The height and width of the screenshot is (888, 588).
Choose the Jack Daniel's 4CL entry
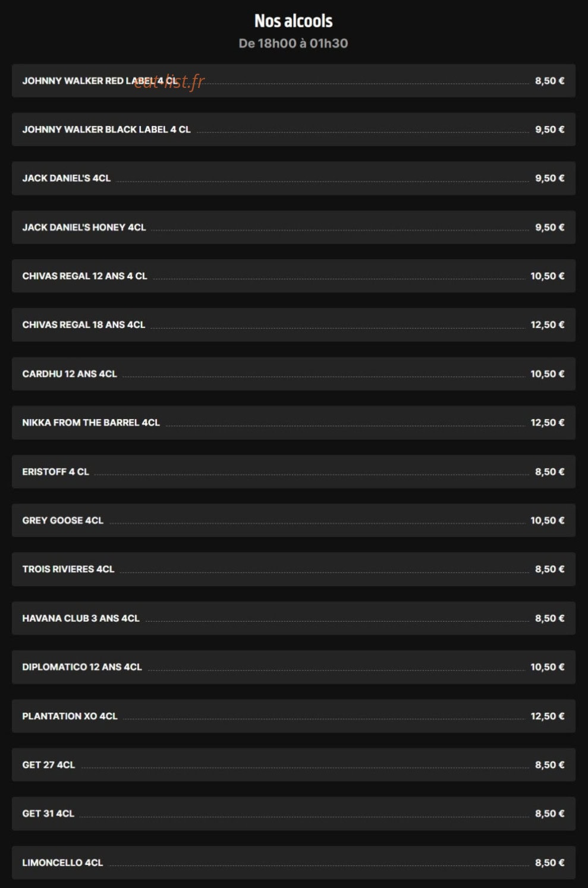point(293,178)
